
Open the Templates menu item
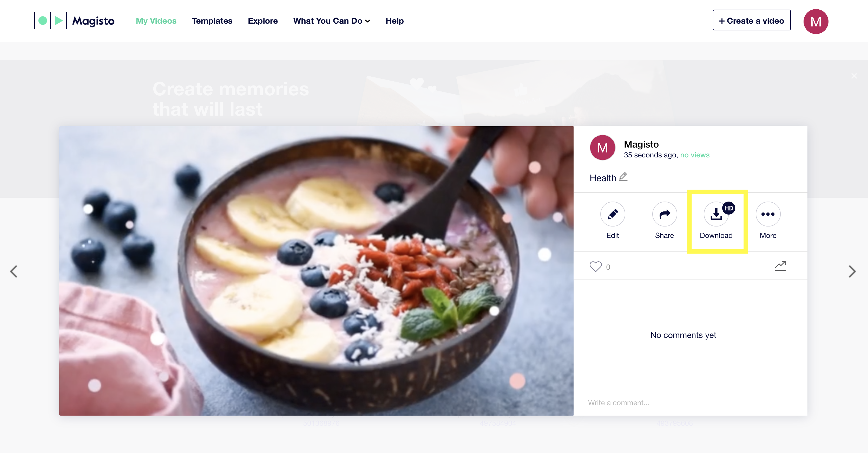pos(212,21)
